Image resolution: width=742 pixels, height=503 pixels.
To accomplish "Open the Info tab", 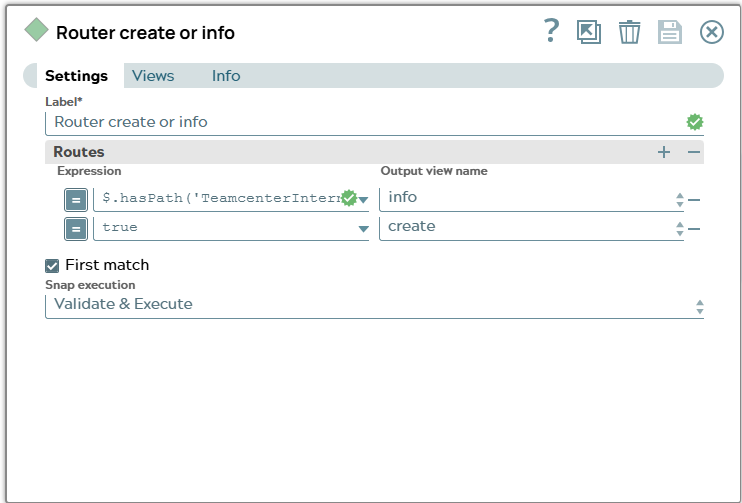I will click(x=226, y=76).
